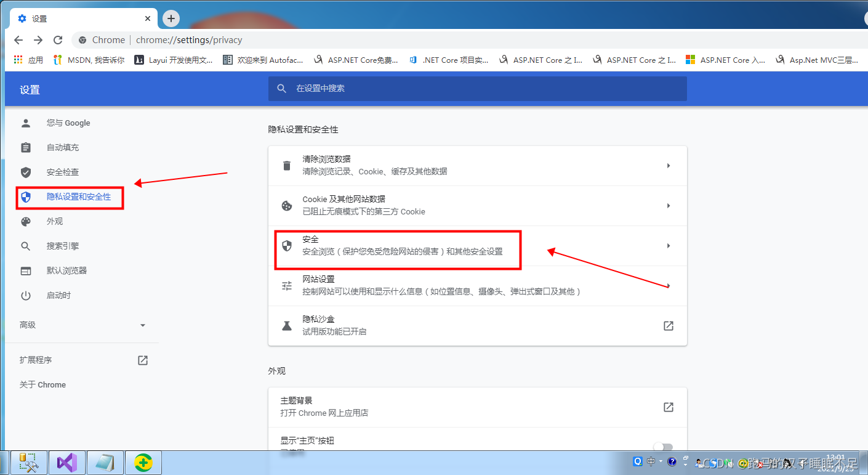The image size is (868, 475).
Task: Click the 在设置中搜索 search field
Action: pyautogui.click(x=477, y=89)
